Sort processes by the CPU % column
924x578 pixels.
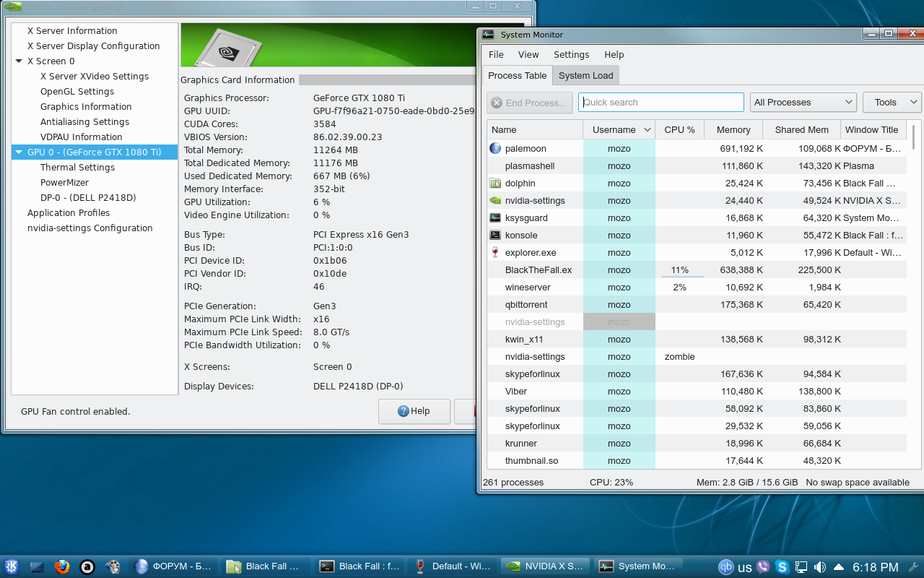coord(680,130)
